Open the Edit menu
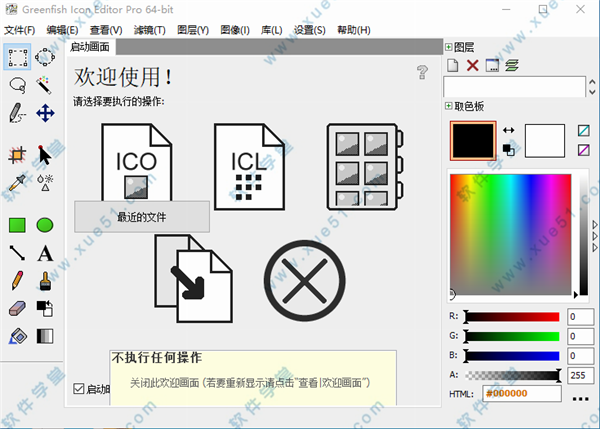 (x=62, y=30)
